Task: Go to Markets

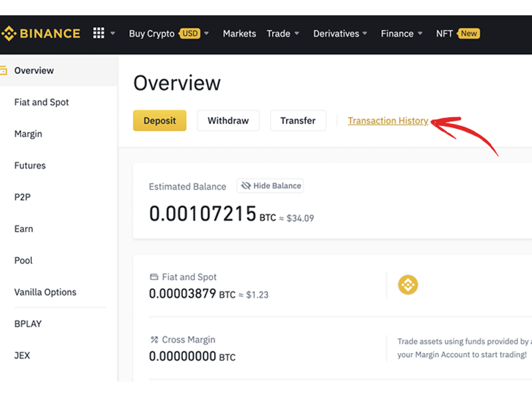Action: pyautogui.click(x=239, y=34)
